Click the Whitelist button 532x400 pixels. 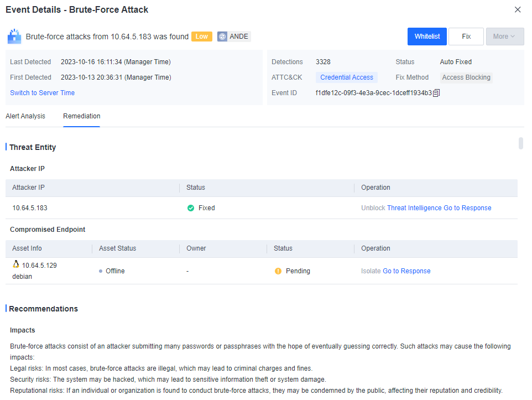coord(427,37)
